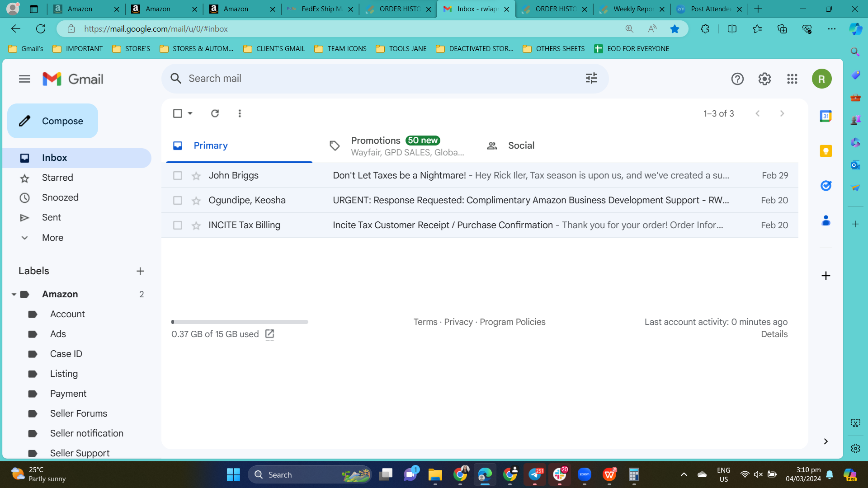Open the Gmail main menu hamburger icon

[24, 79]
